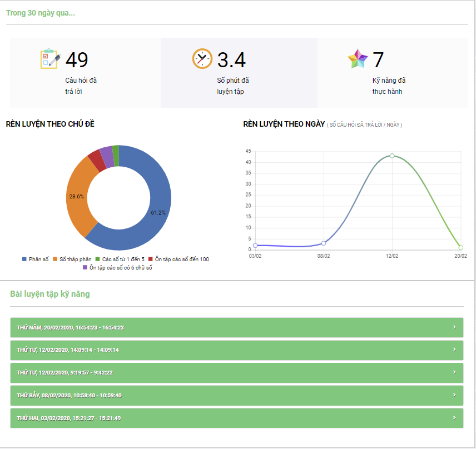This screenshot has width=476, height=449.
Task: Click the colorful star skills icon
Action: (x=358, y=59)
